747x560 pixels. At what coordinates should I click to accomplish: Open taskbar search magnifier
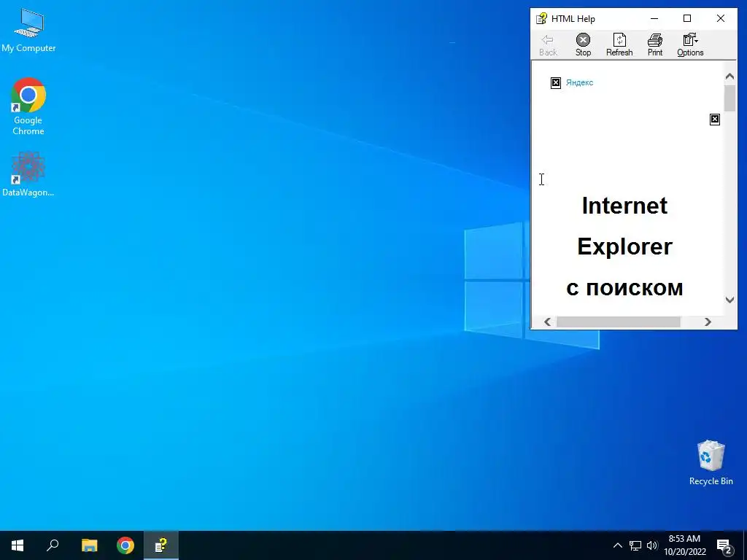tap(53, 545)
